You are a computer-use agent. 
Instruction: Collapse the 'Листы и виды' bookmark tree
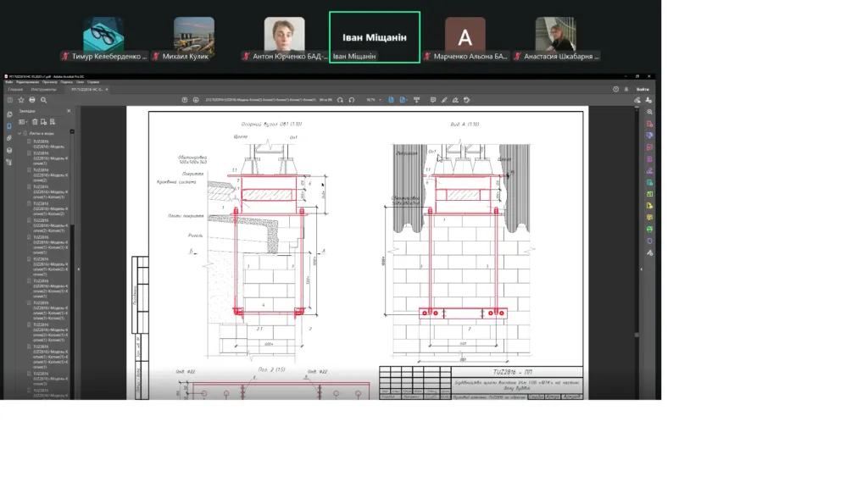coord(20,133)
